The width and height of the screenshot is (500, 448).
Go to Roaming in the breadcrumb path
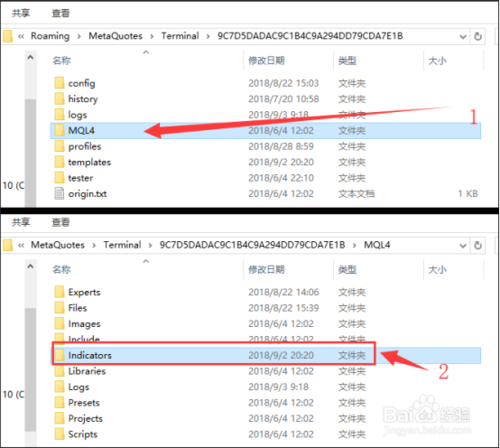pos(50,36)
